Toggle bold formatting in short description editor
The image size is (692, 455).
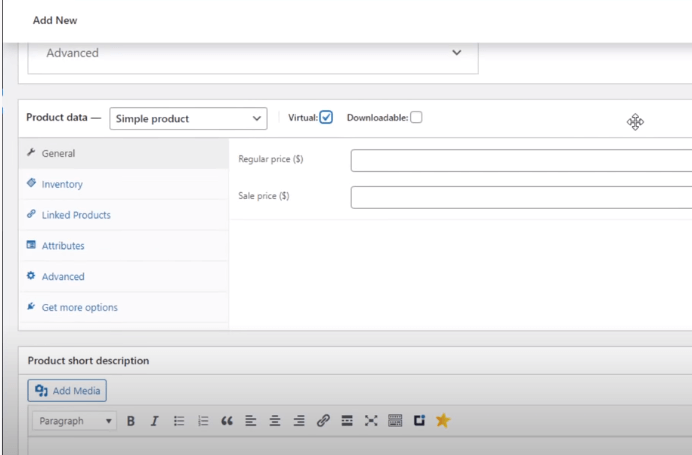point(131,421)
